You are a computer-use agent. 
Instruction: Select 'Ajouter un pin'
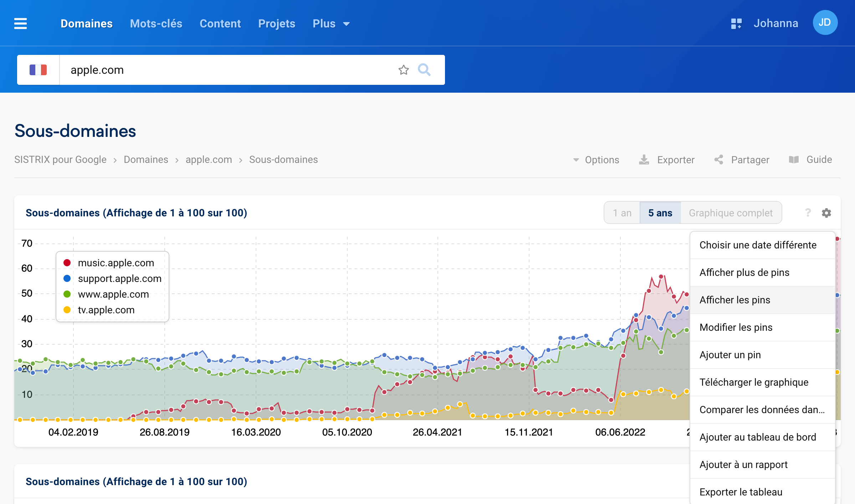click(x=763, y=355)
